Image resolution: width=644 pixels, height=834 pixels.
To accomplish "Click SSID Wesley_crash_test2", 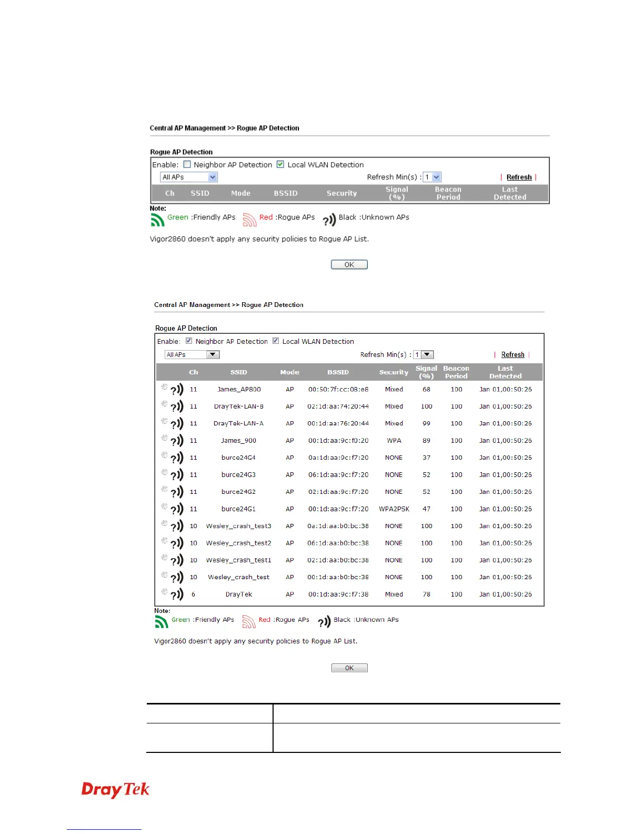I will pos(239,543).
